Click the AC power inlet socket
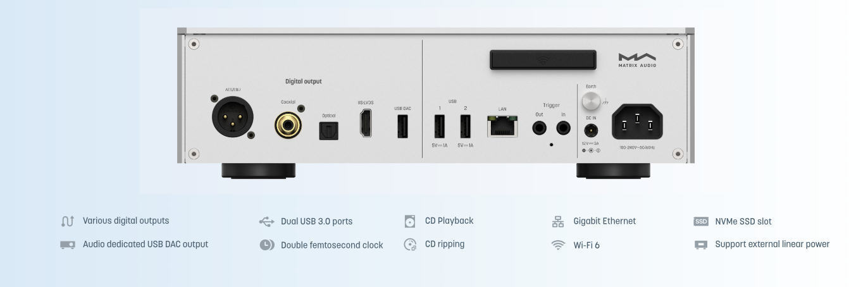Image resolution: width=868 pixels, height=287 pixels. 637,122
